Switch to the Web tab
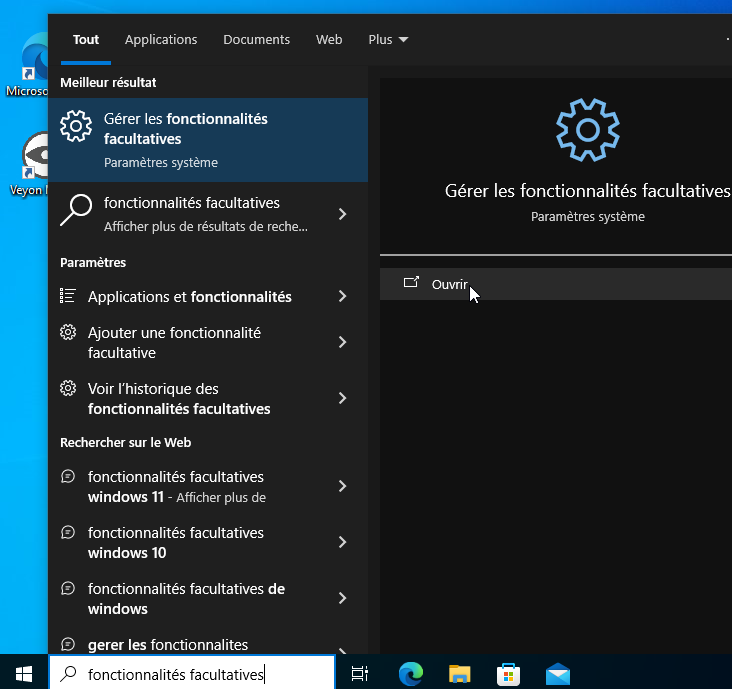The image size is (732, 689). [x=329, y=40]
